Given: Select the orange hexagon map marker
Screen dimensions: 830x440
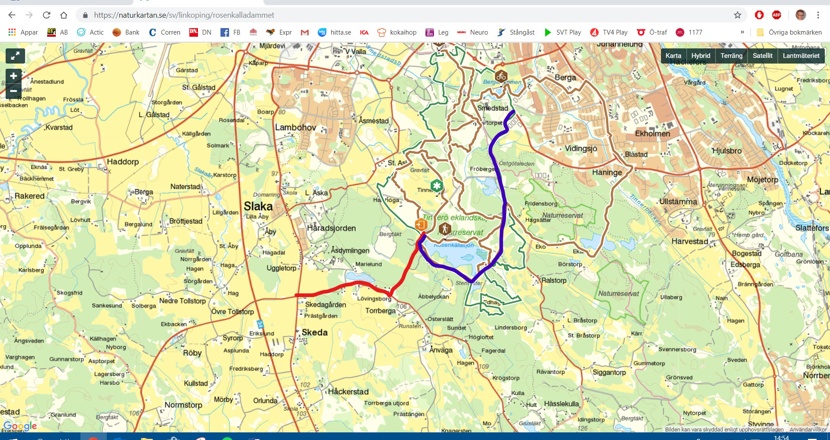Looking at the screenshot, I should coord(422,226).
